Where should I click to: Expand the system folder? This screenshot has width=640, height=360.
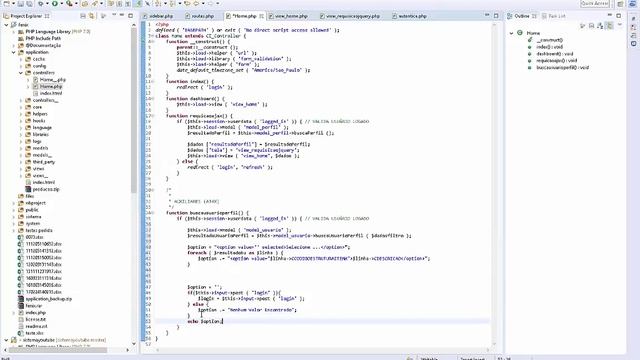[14, 224]
